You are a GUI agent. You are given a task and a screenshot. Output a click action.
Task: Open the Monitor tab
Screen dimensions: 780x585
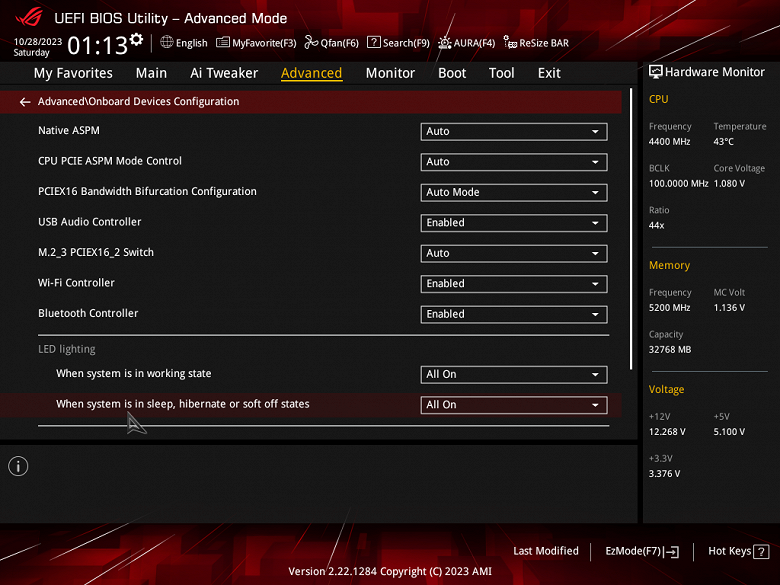[x=390, y=73]
